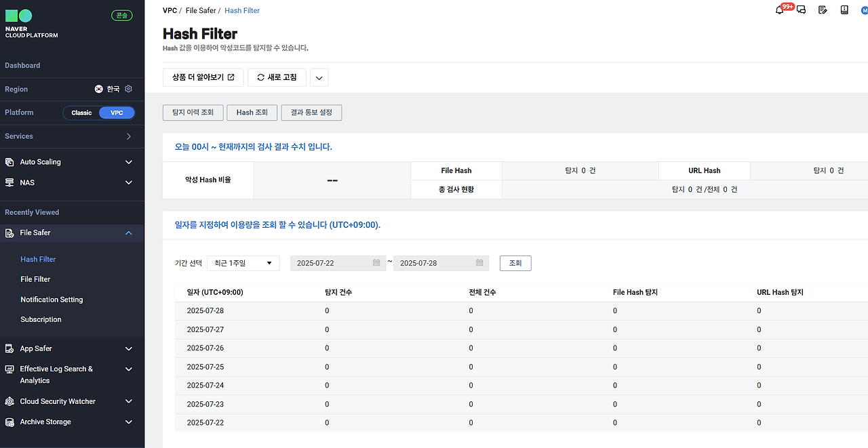Click the Cloud Security Watcher icon
The image size is (868, 448).
click(x=9, y=401)
